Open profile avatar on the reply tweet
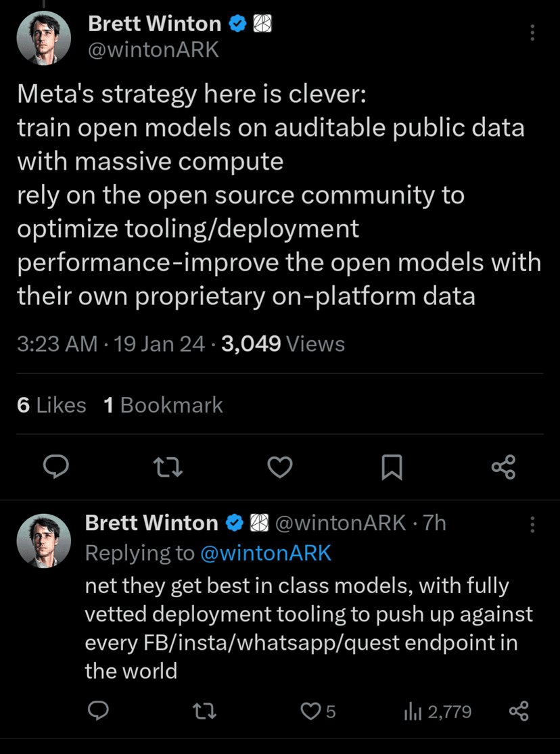 point(44,540)
